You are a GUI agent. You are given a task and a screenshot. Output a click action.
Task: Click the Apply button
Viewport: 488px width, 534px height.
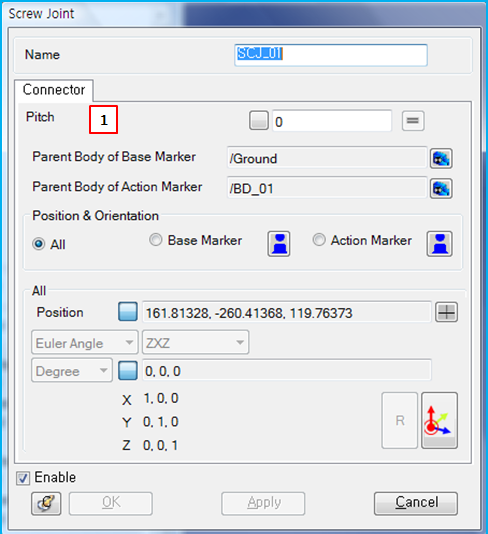(x=263, y=503)
